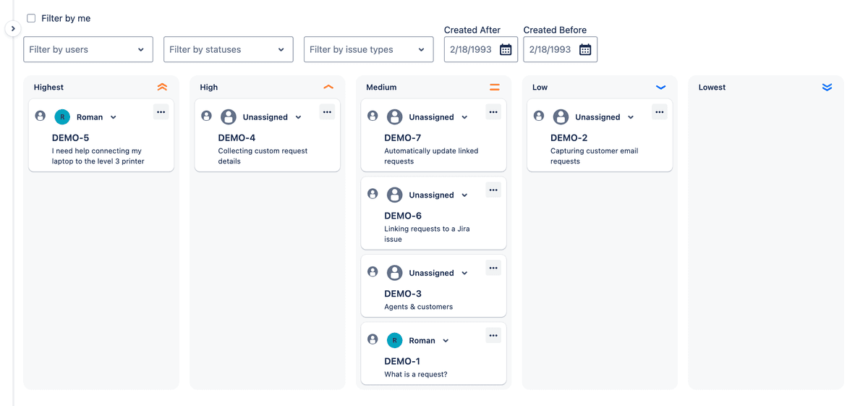Click the Lowest priority double-down arrow icon

point(827,87)
